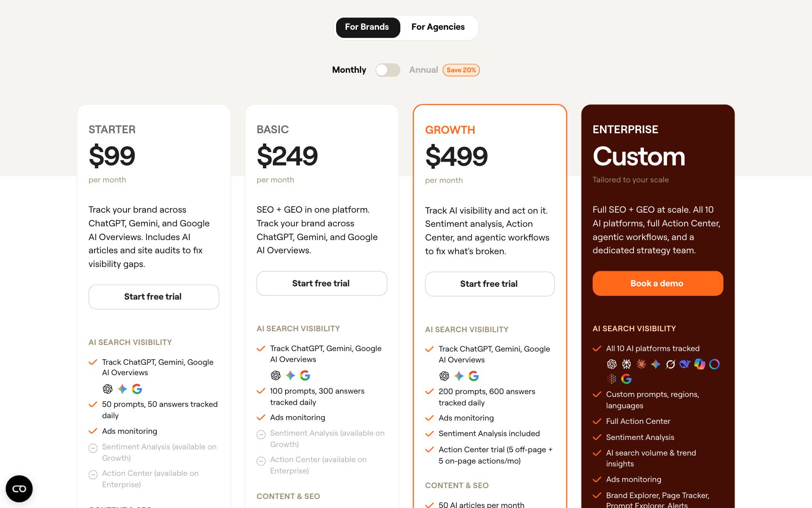
Task: Click the Claude starburst icon in Enterprise
Action: [641, 364]
